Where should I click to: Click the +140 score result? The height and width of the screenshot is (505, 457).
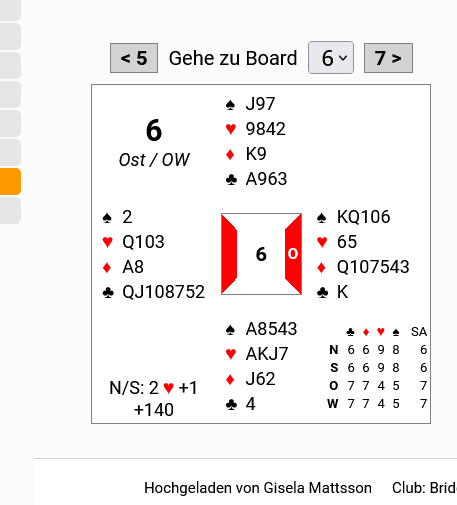click(x=154, y=410)
